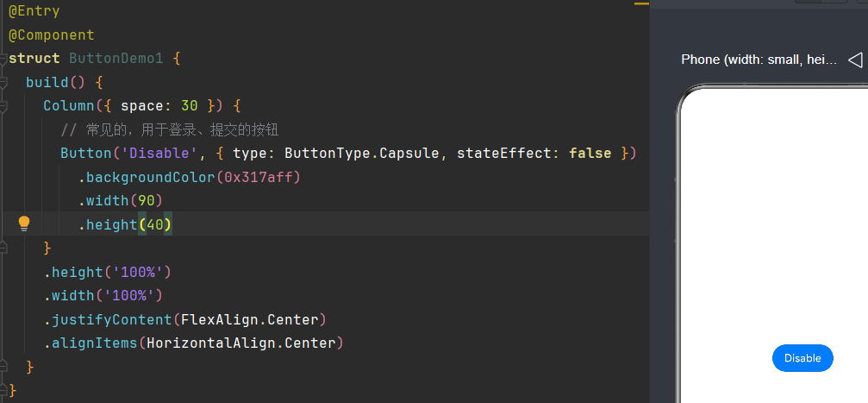Place cursor on the @Component decorator
The height and width of the screenshot is (403, 868).
coord(52,35)
